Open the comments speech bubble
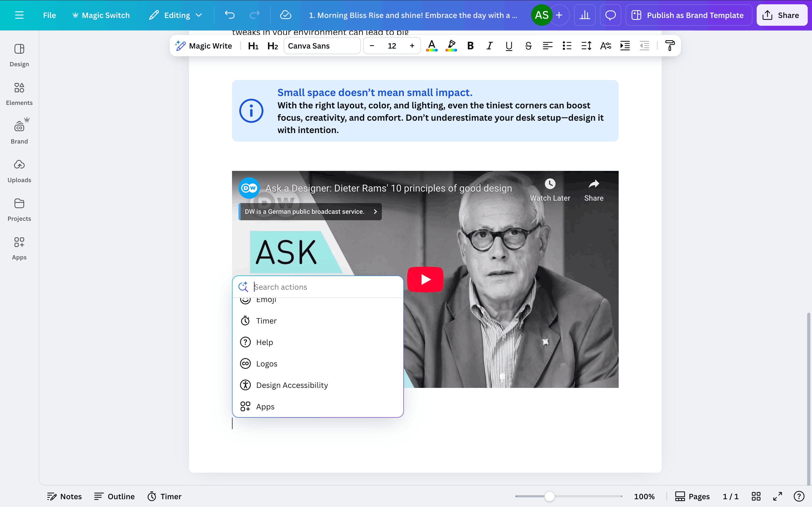This screenshot has width=812, height=507. point(610,15)
